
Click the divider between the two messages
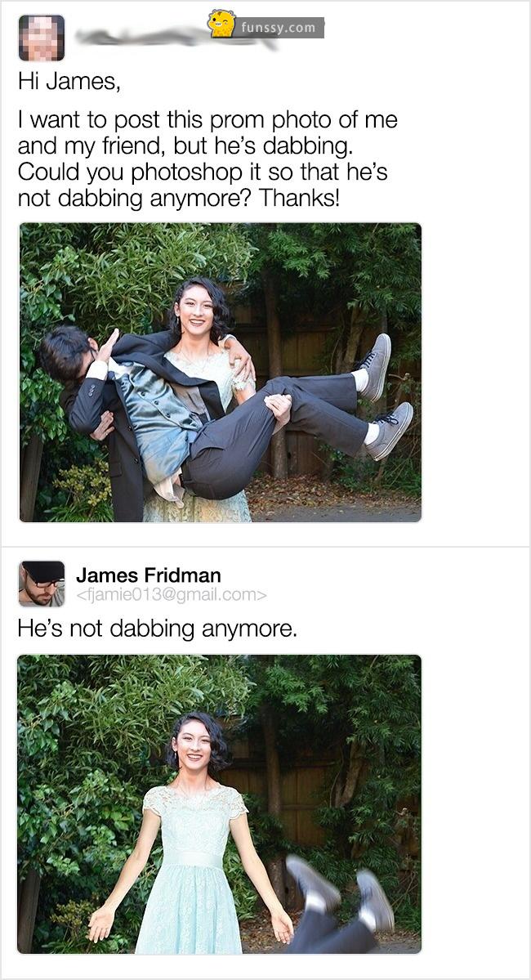(265, 547)
